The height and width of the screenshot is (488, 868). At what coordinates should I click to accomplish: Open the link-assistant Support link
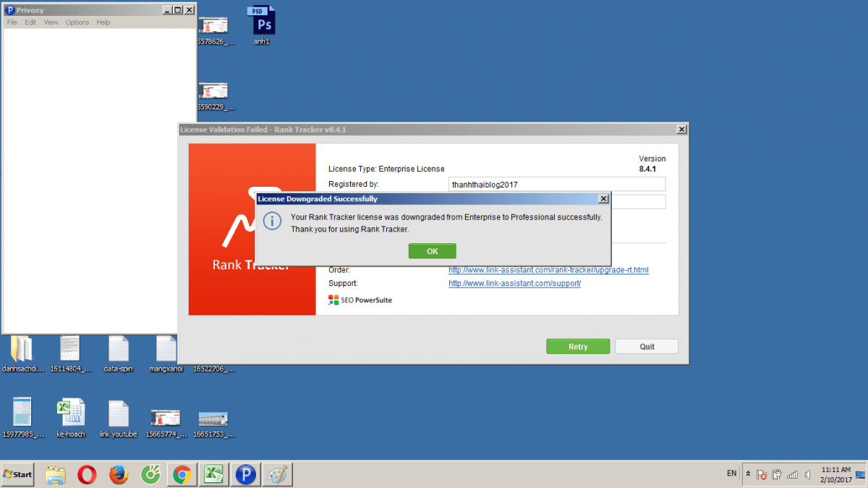pyautogui.click(x=514, y=283)
